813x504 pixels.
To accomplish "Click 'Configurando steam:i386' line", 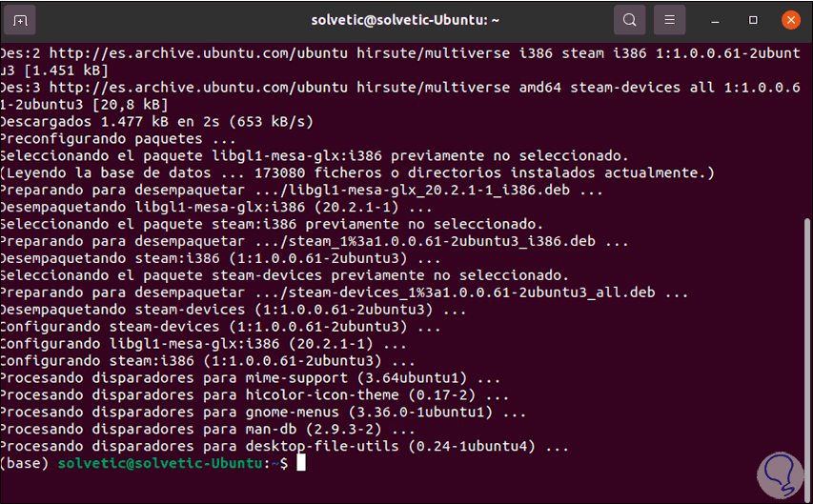I will pyautogui.click(x=208, y=361).
